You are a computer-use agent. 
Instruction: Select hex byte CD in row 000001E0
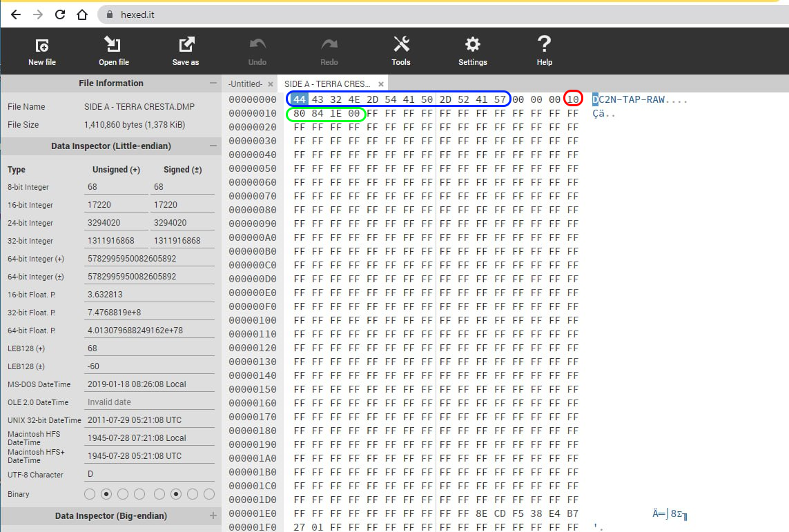(x=500, y=514)
